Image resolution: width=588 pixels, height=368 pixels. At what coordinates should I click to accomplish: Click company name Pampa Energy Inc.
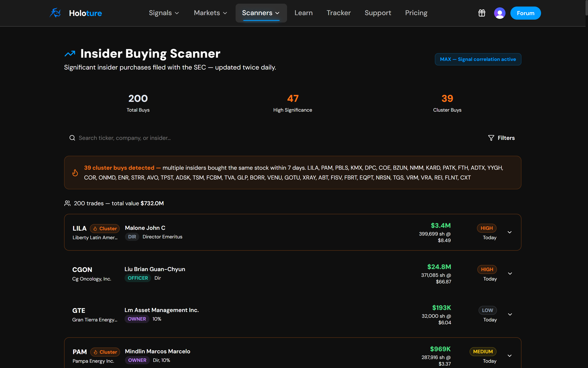[93, 361]
